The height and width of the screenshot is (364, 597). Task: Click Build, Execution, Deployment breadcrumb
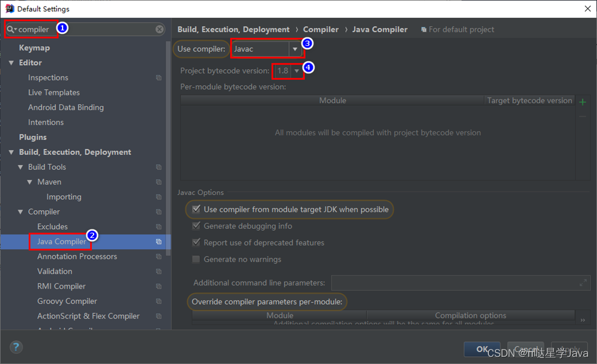point(233,29)
